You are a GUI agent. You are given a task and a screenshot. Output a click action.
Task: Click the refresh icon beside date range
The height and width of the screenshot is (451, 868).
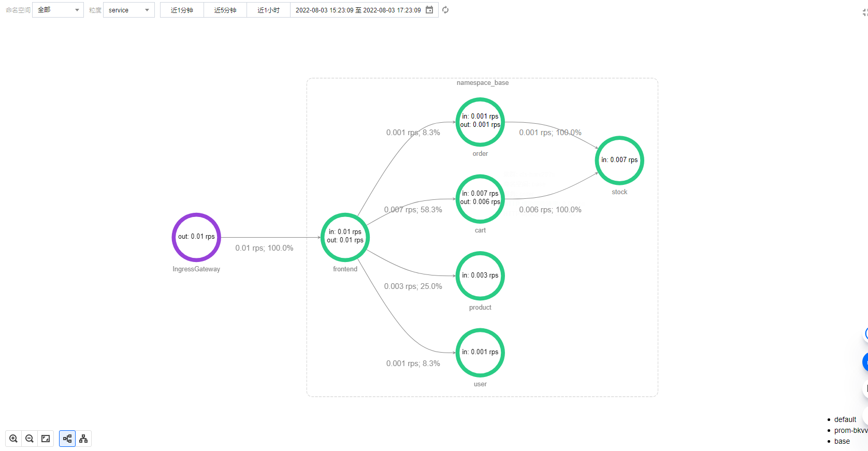click(x=445, y=10)
